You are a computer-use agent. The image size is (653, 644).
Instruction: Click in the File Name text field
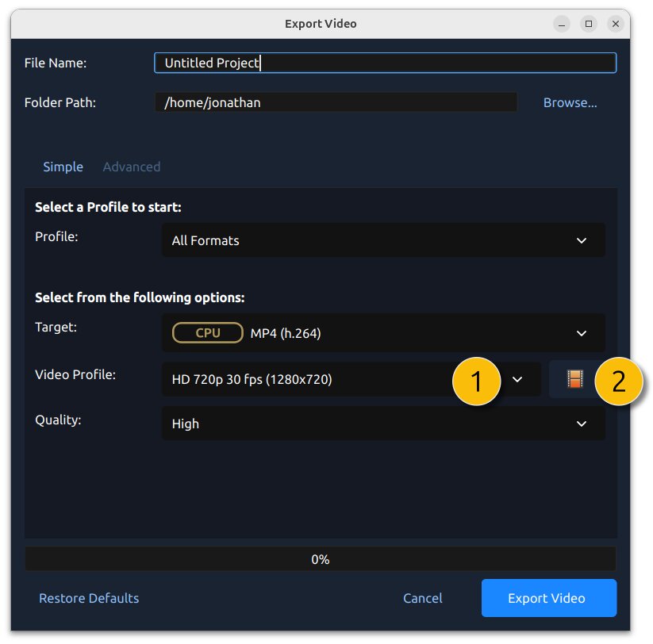click(385, 63)
